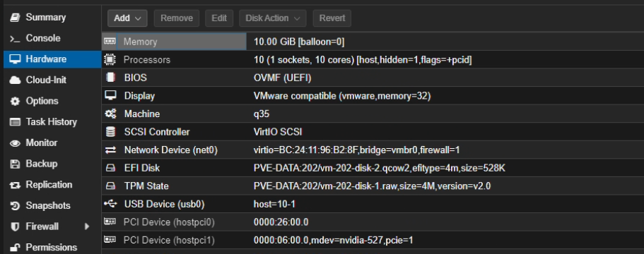The width and height of the screenshot is (644, 254).
Task: Select the SCSI Controller row label
Action: coord(157,132)
